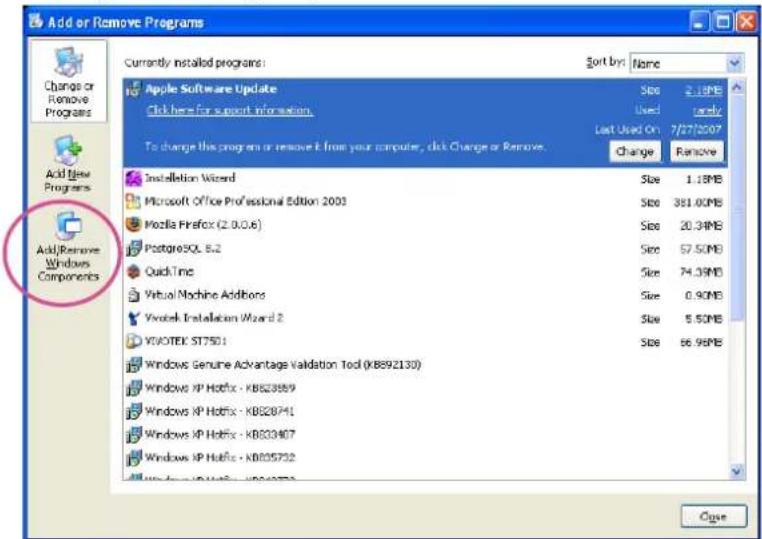Viewport: 762px width, 539px height.
Task: Select the VIVOTEK ST7501 entry
Action: (425, 341)
